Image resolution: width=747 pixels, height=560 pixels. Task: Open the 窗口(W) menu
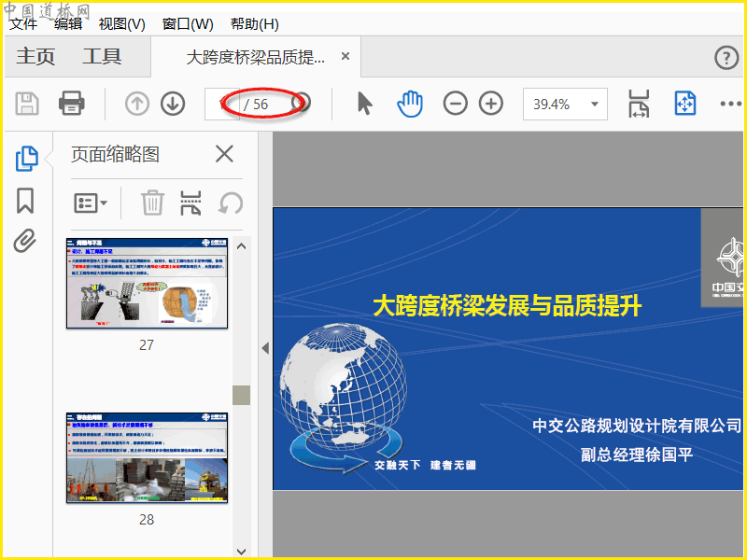point(188,24)
